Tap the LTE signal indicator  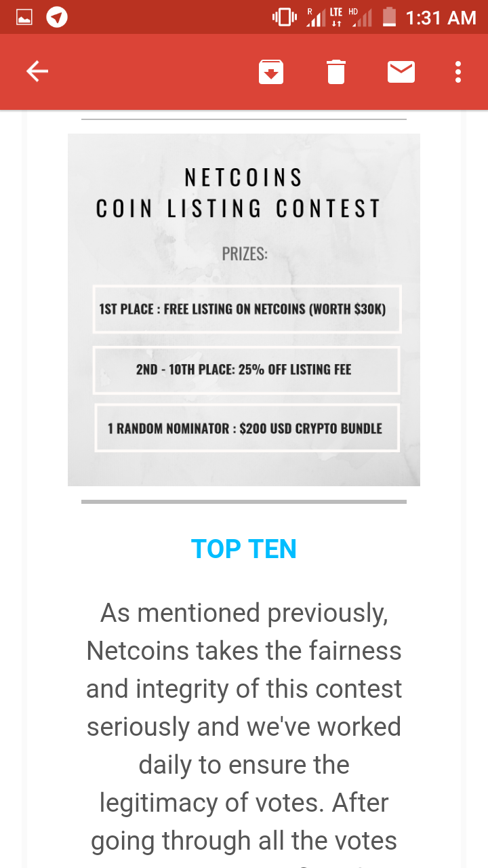click(336, 18)
